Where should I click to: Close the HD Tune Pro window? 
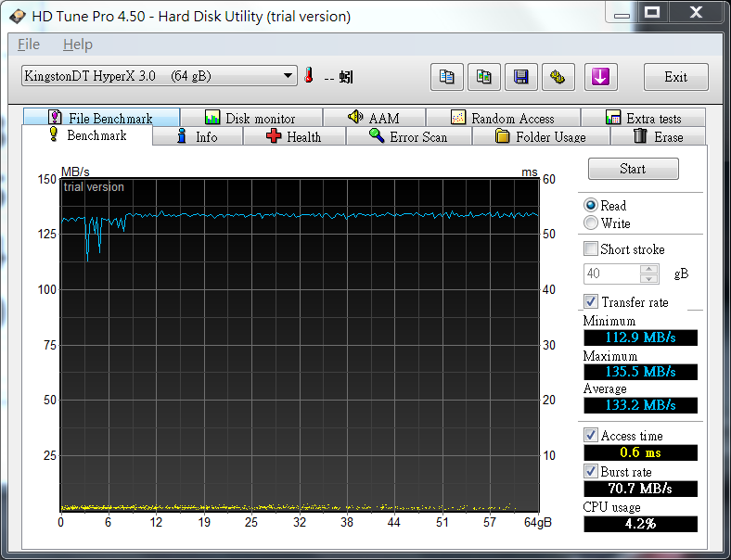(696, 13)
